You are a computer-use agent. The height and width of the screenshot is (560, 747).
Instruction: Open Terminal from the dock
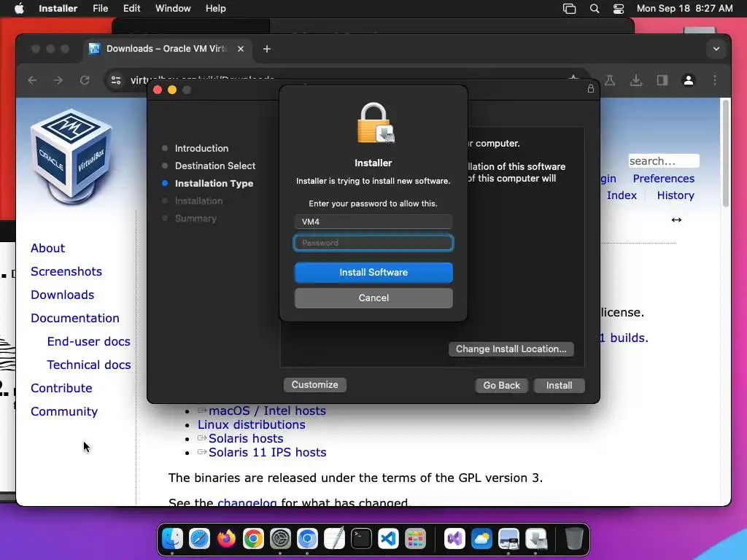click(x=362, y=539)
